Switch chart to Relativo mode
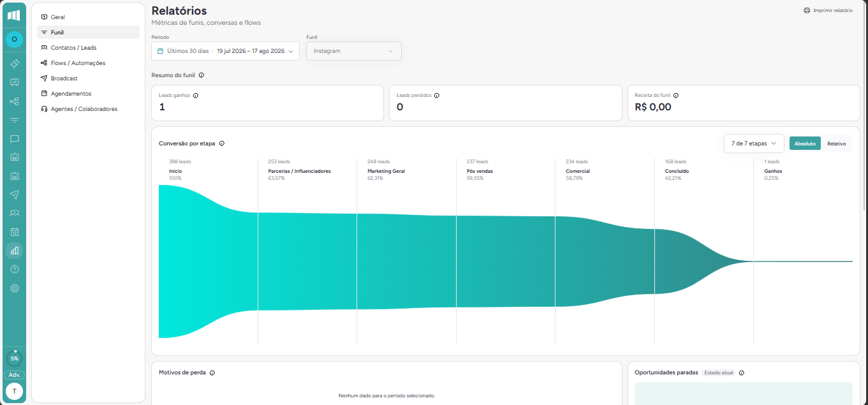 point(837,144)
